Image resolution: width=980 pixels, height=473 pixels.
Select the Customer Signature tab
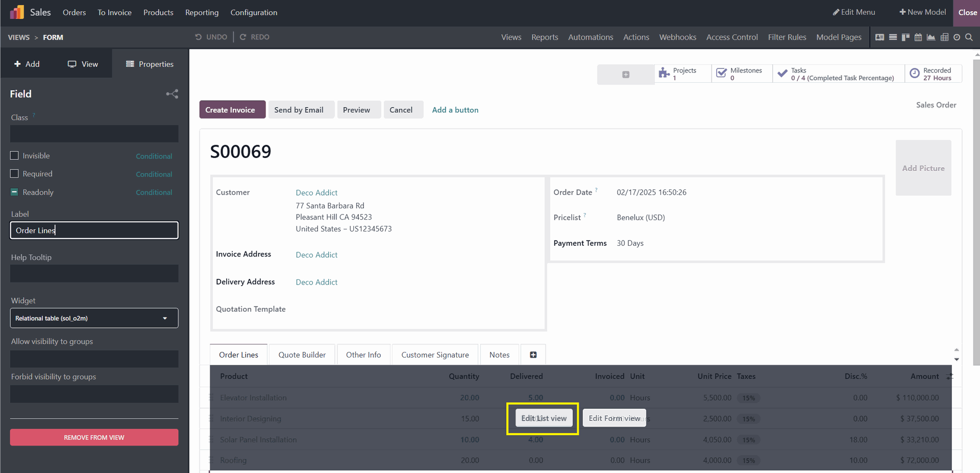(435, 354)
